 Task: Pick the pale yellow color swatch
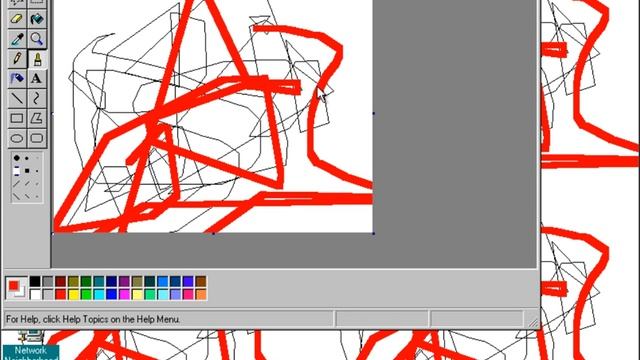137,294
